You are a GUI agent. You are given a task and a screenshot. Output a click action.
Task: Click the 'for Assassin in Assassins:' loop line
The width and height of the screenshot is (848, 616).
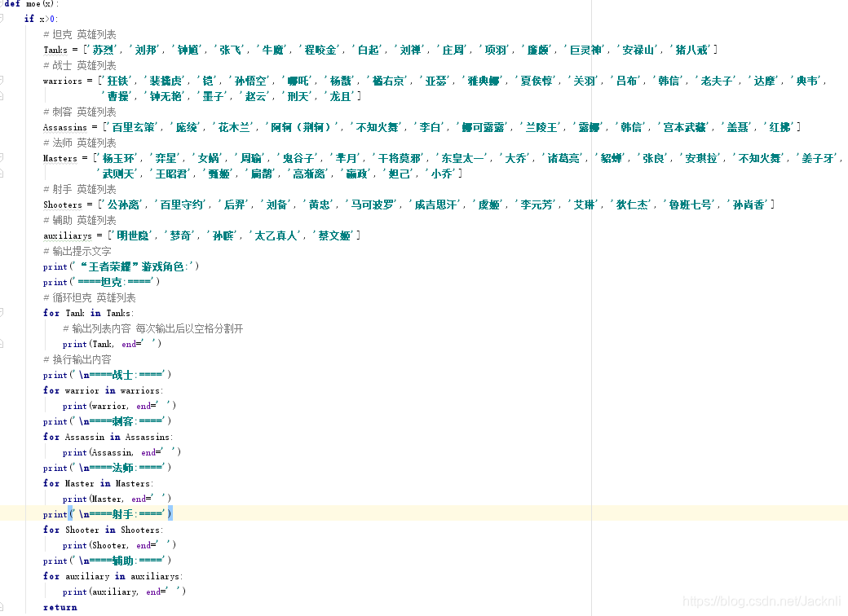pos(108,437)
